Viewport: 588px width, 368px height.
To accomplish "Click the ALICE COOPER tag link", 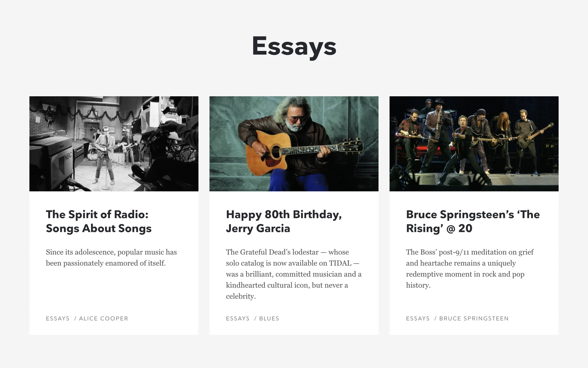I will coord(104,318).
